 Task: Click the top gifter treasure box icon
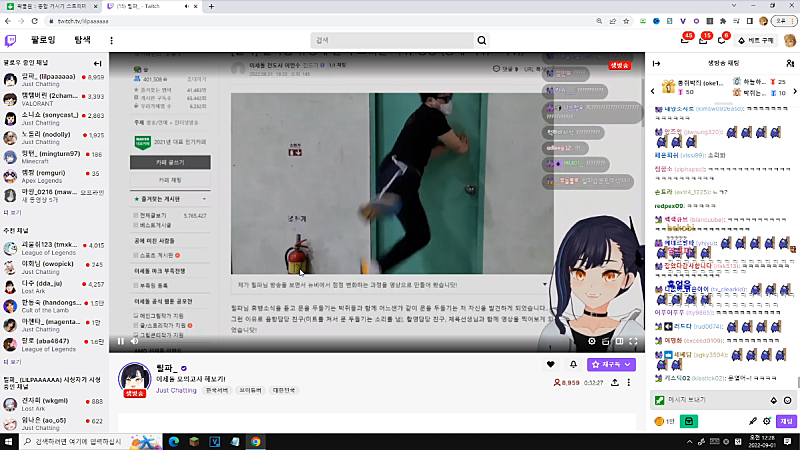click(x=668, y=87)
